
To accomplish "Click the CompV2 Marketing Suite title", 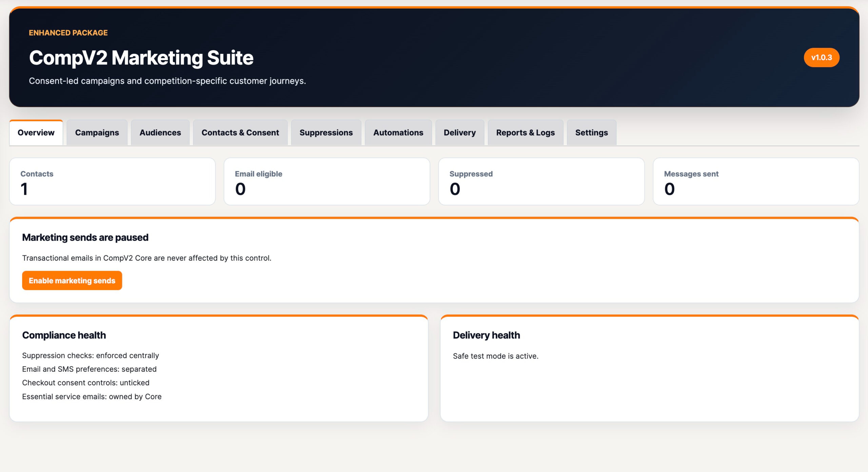I will coord(141,58).
